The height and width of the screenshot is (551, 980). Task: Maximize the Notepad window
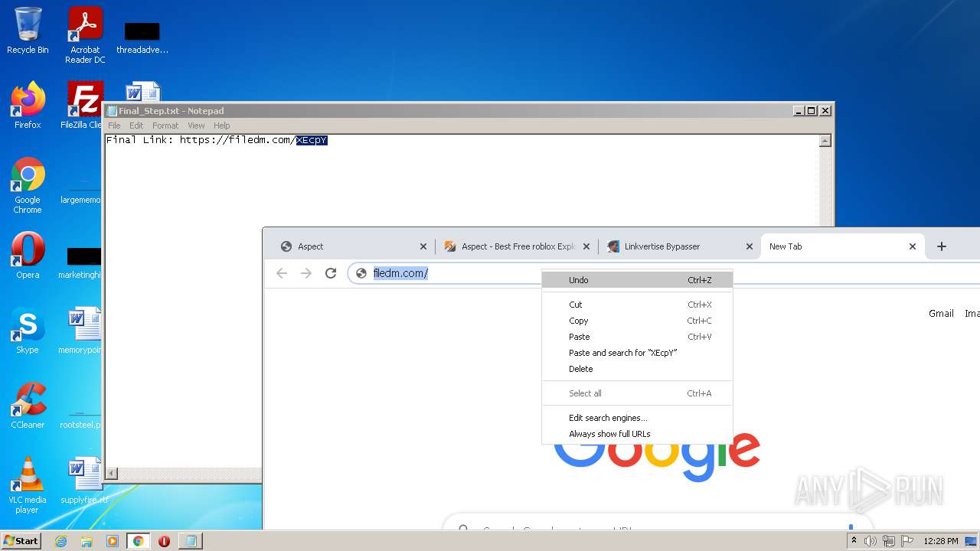[x=812, y=111]
